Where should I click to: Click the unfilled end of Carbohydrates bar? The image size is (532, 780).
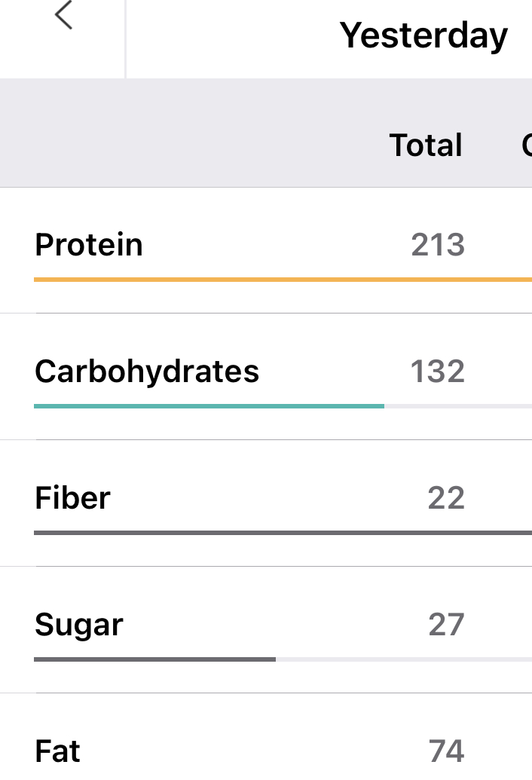458,405
